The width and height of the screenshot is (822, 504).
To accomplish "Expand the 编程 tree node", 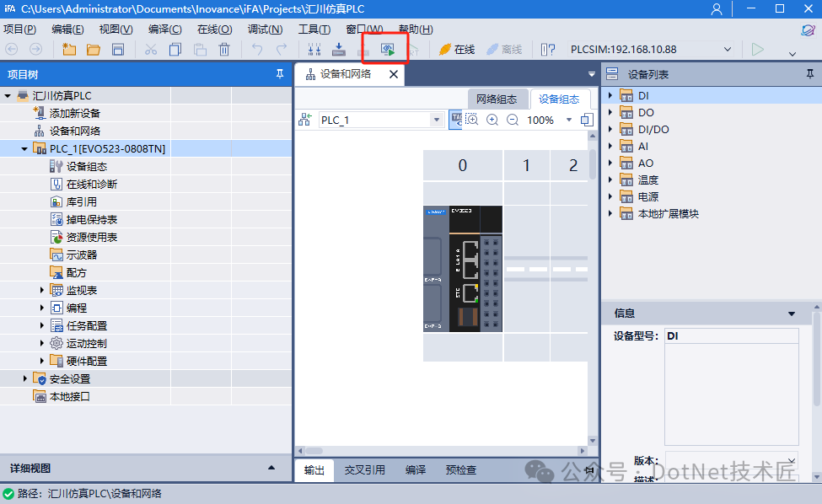I will [42, 308].
